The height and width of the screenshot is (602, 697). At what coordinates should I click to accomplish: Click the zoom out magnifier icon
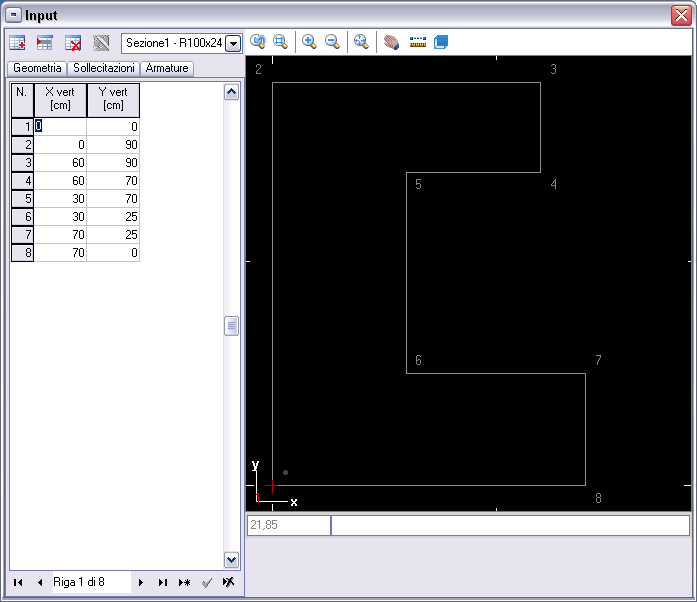[x=332, y=42]
